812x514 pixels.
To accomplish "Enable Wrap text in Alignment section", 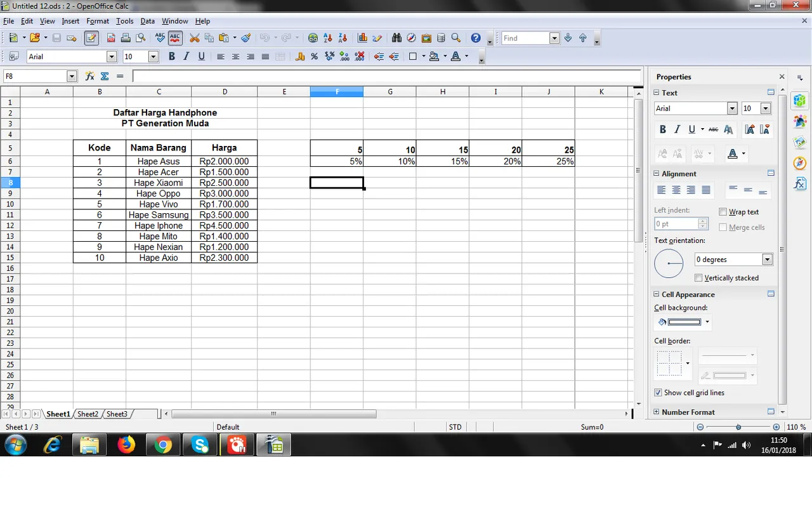I will 723,212.
